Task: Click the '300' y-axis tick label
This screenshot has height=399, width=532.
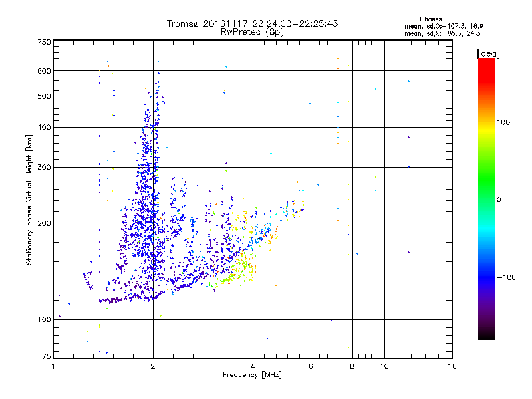Action: (44, 168)
